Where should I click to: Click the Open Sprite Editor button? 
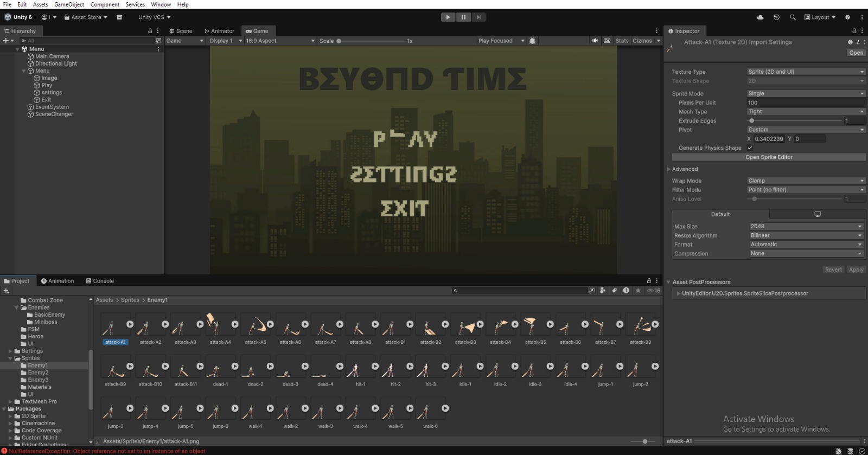coord(769,157)
